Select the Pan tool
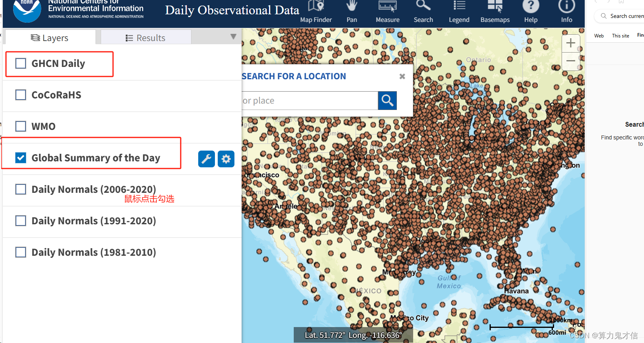 (352, 12)
